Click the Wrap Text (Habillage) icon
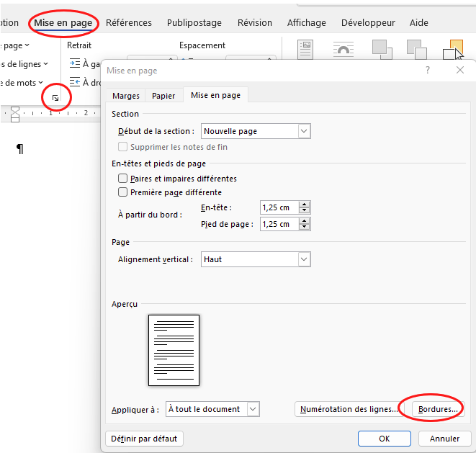This screenshot has height=453, width=476. pos(343,49)
